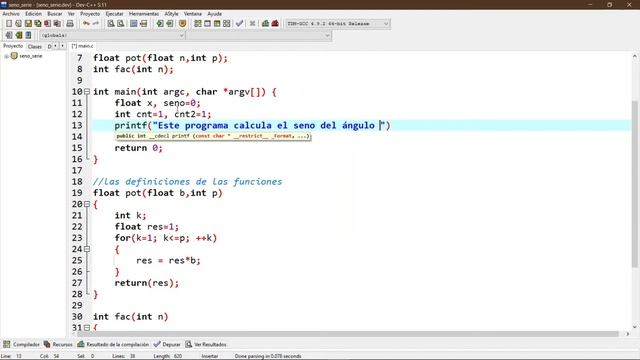Screen dimensions: 640x360
Task: Click the comment 'Las definiciones de las funciones'
Action: point(188,182)
